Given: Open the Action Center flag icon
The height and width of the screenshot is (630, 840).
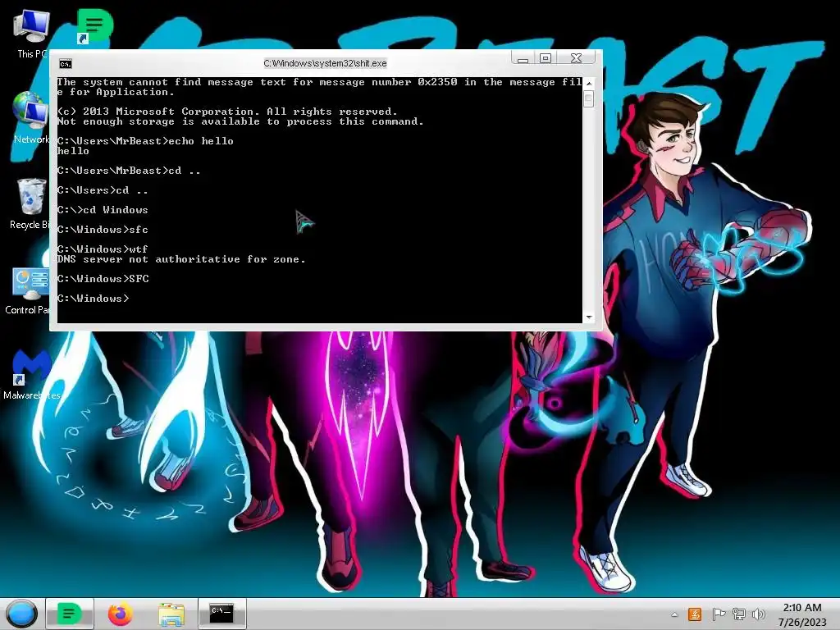Looking at the screenshot, I should point(718,614).
